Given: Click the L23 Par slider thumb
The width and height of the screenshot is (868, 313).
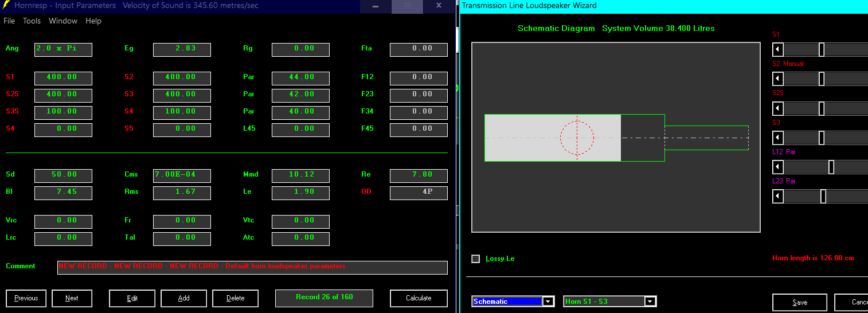Looking at the screenshot, I should point(823,196).
